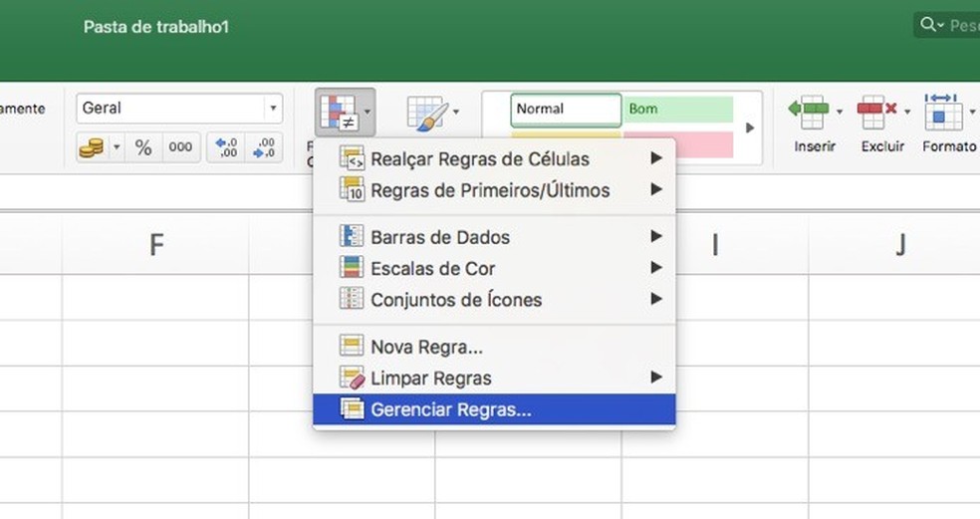Image resolution: width=980 pixels, height=519 pixels.
Task: Apply percent style formatting
Action: pyautogui.click(x=143, y=148)
